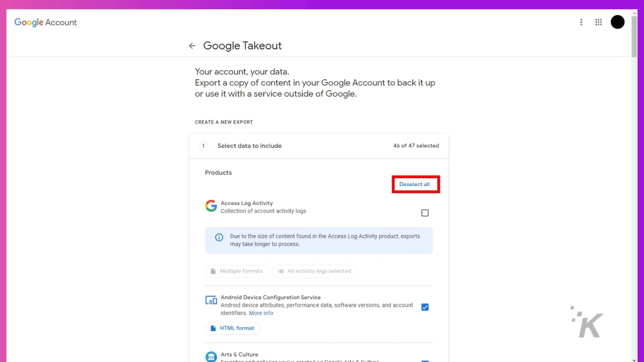Screen dimensions: 644x362
Task: Click the 'Products' heading
Action: point(218,173)
